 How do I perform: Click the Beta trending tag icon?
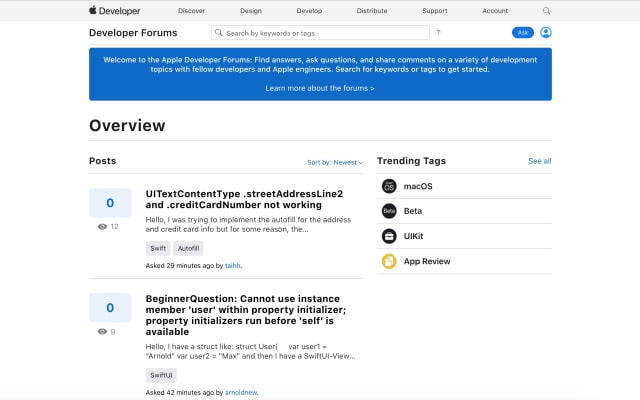tap(389, 211)
